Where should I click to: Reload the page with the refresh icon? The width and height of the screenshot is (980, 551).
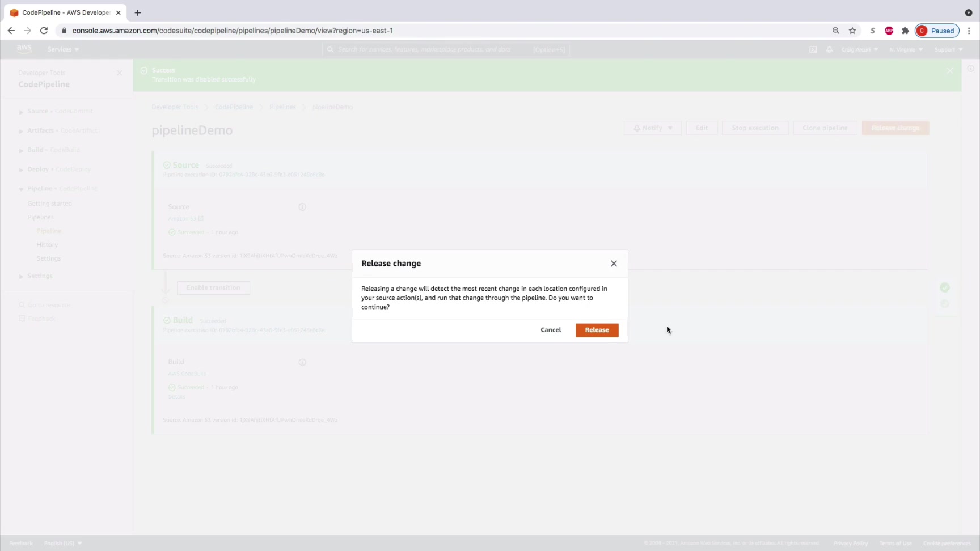pos(44,31)
